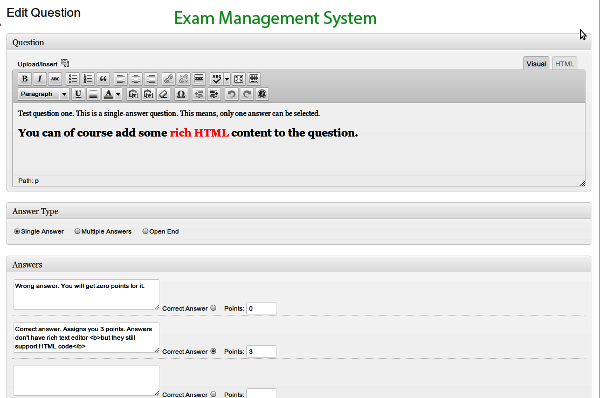The width and height of the screenshot is (600, 398).
Task: Paste as plain text
Action: click(133, 94)
